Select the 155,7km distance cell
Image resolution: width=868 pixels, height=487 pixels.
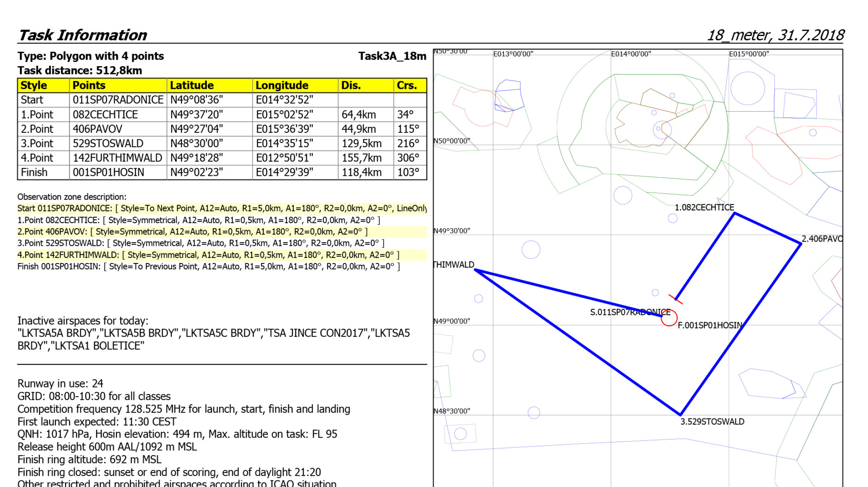[362, 158]
